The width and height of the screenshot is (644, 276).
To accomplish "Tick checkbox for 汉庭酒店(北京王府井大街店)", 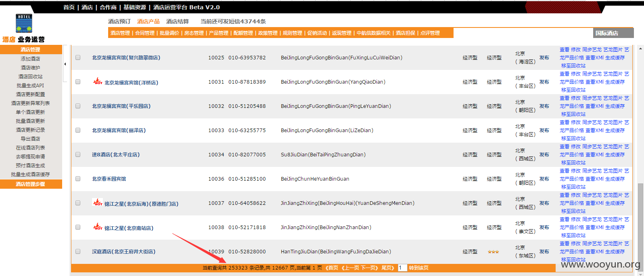I will pyautogui.click(x=78, y=251).
